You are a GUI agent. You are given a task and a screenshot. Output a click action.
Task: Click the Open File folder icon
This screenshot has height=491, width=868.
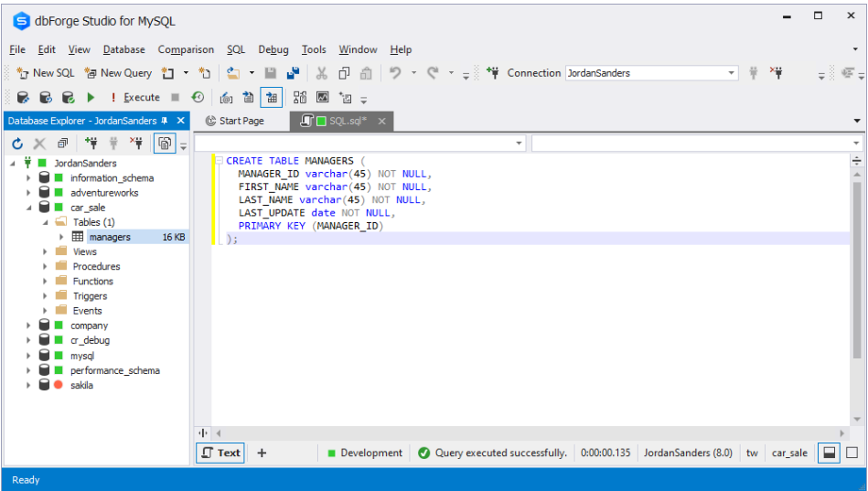(x=233, y=73)
